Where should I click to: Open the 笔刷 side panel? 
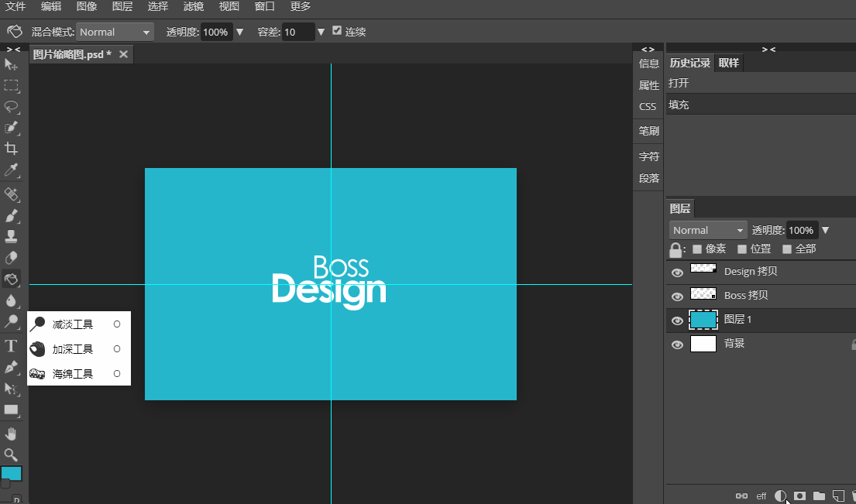[648, 131]
